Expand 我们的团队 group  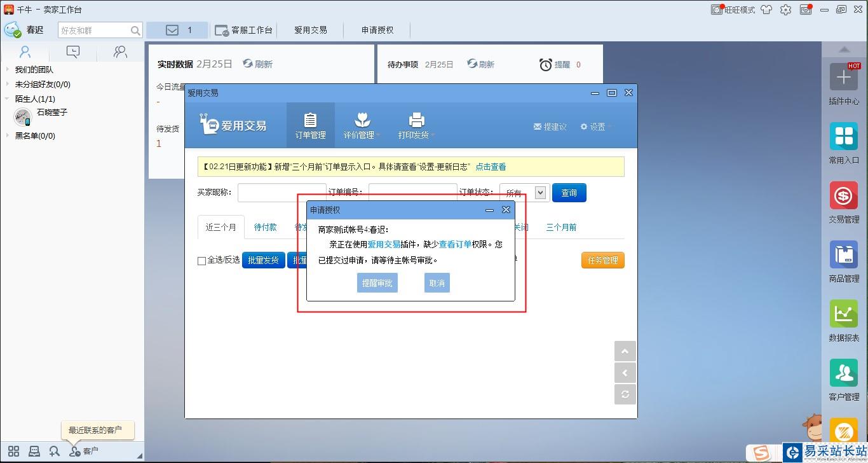tap(8, 69)
